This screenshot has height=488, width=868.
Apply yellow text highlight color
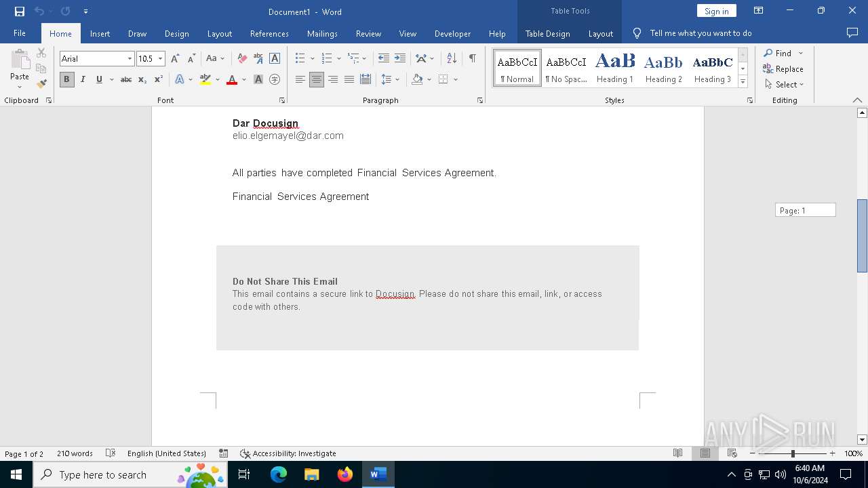[205, 80]
